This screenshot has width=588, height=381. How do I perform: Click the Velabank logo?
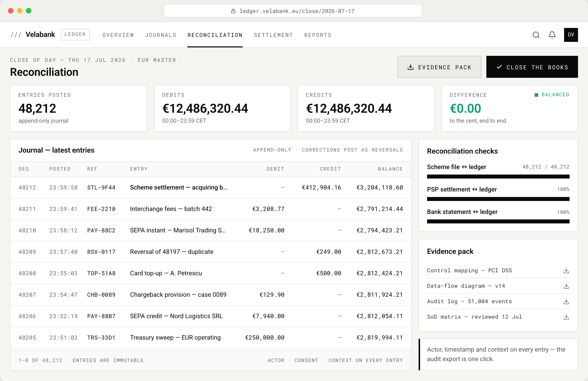click(33, 34)
